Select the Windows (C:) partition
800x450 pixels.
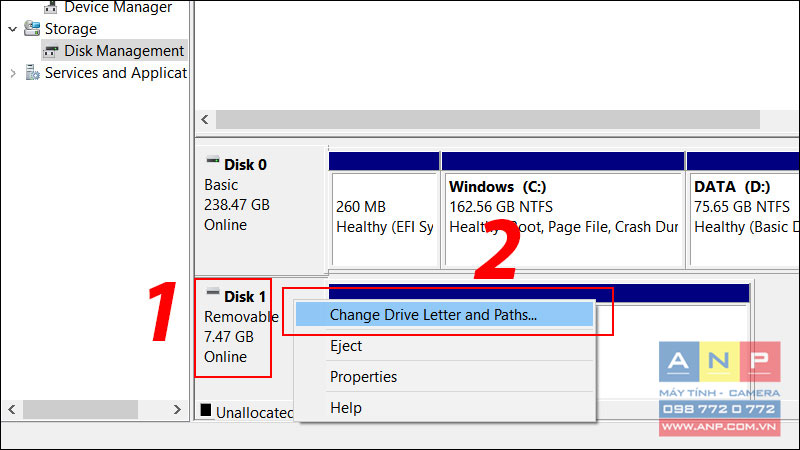point(563,219)
